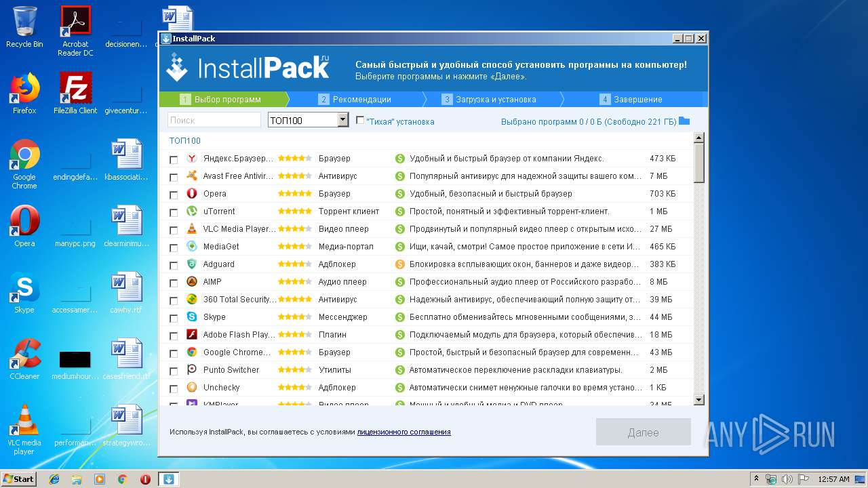The height and width of the screenshot is (488, 868).
Task: Click the Opera icon in program list
Action: pyautogui.click(x=192, y=193)
